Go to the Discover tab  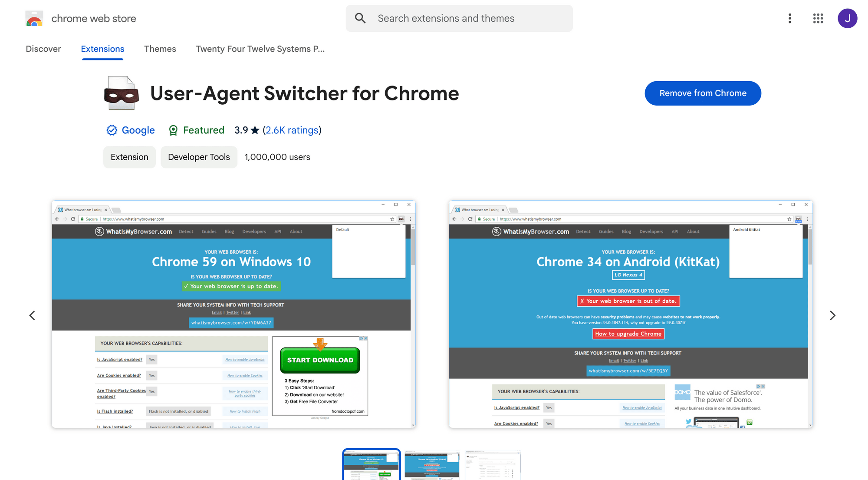pos(43,49)
